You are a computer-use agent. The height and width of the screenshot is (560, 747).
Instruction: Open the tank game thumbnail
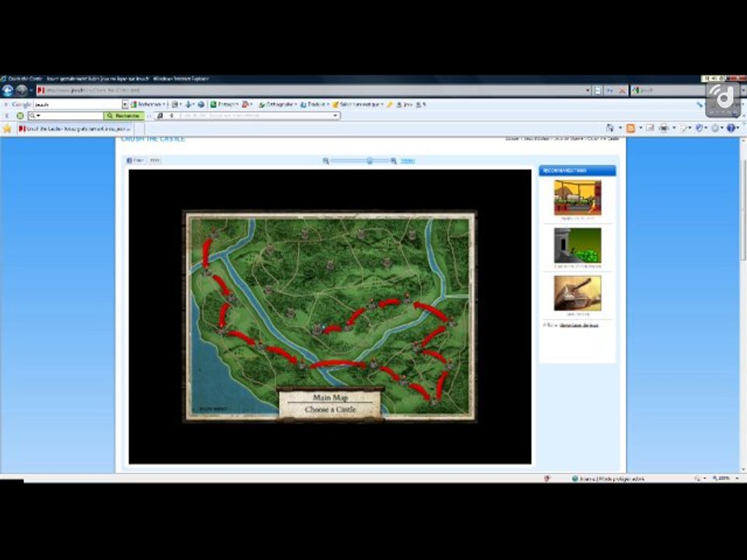pyautogui.click(x=577, y=293)
